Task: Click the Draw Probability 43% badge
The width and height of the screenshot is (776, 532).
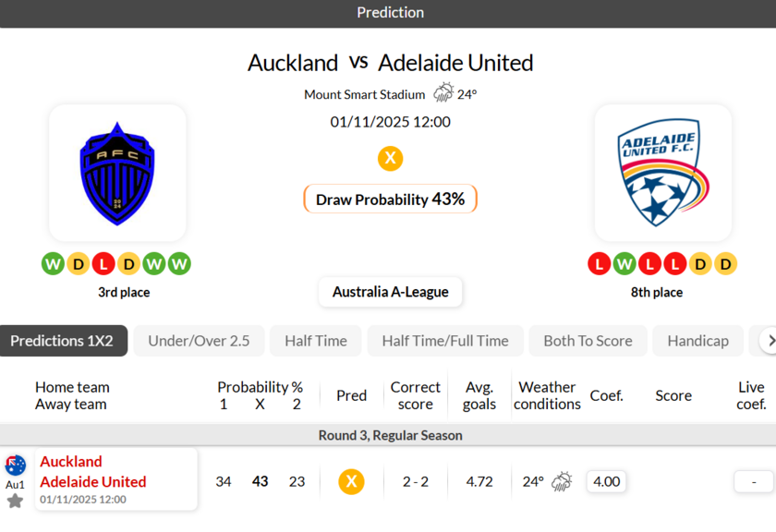Action: pos(390,199)
